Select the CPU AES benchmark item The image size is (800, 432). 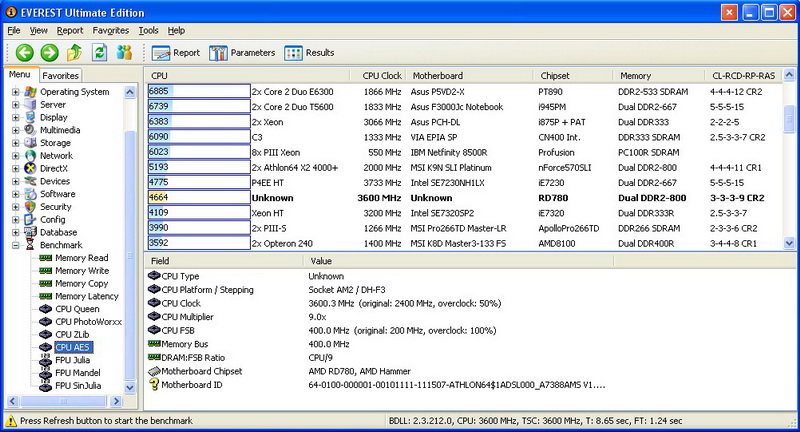click(72, 347)
